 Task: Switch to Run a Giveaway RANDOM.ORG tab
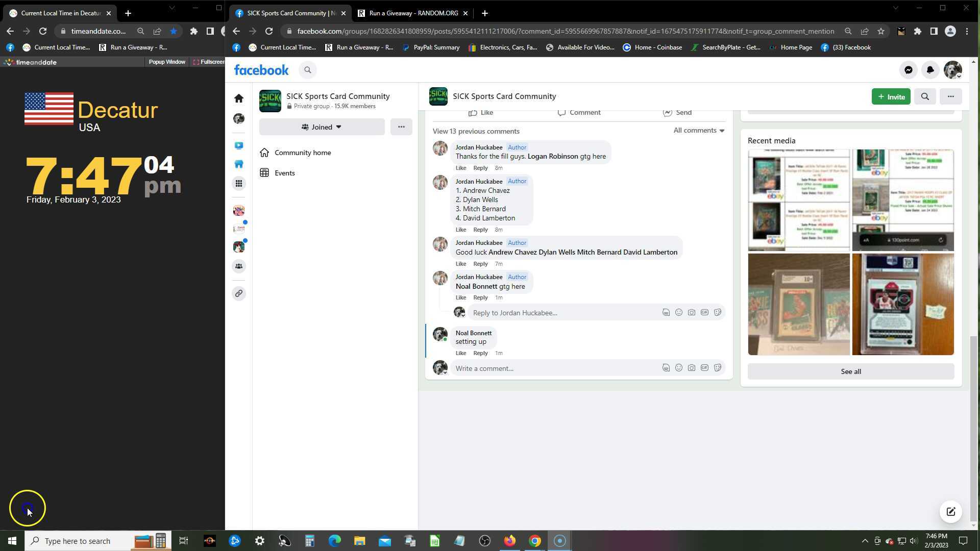[413, 13]
